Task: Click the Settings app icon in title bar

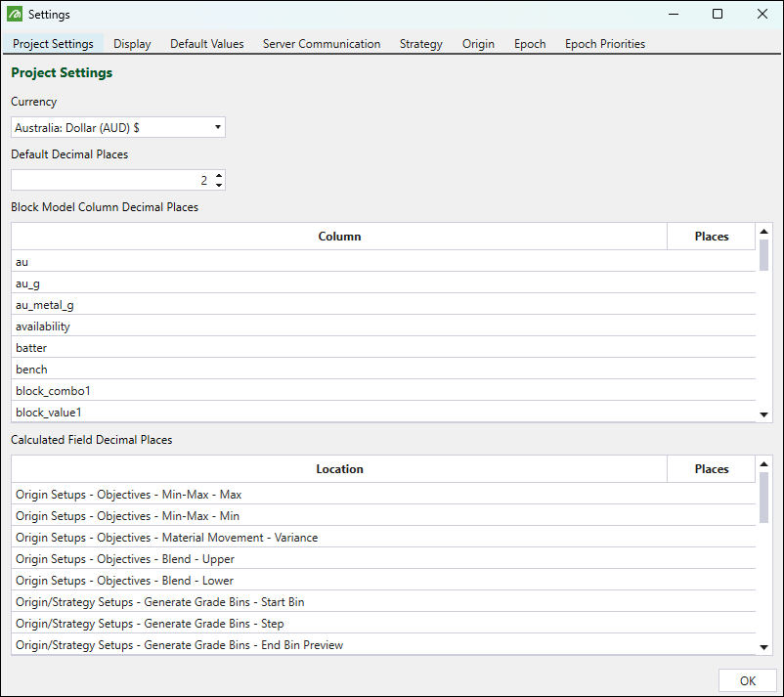Action: [15, 15]
